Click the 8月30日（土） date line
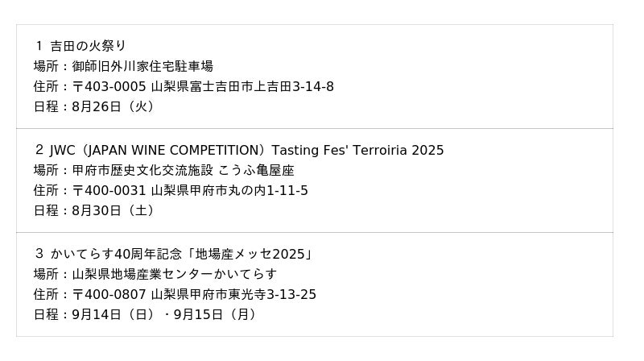This screenshot has width=644, height=361. 94,211
